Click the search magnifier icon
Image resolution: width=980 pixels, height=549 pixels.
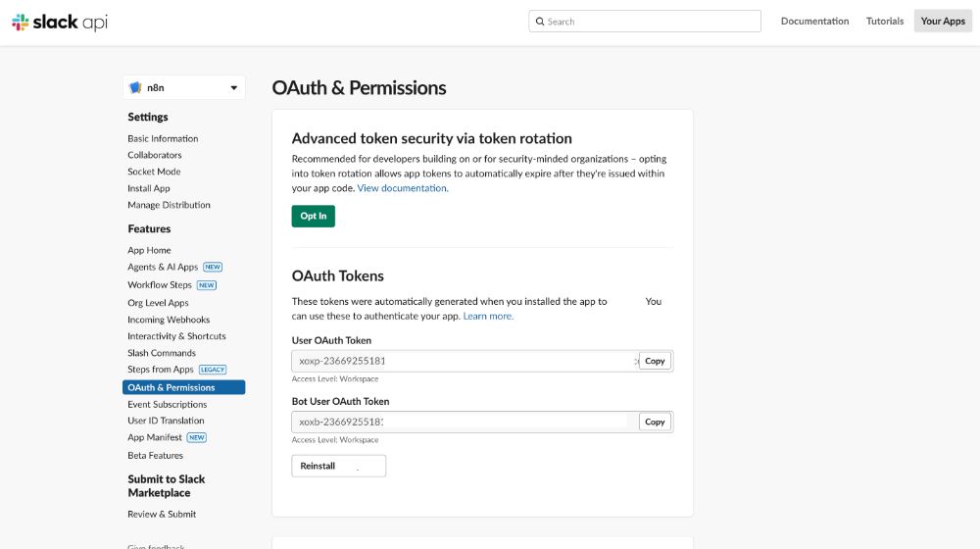(x=540, y=22)
